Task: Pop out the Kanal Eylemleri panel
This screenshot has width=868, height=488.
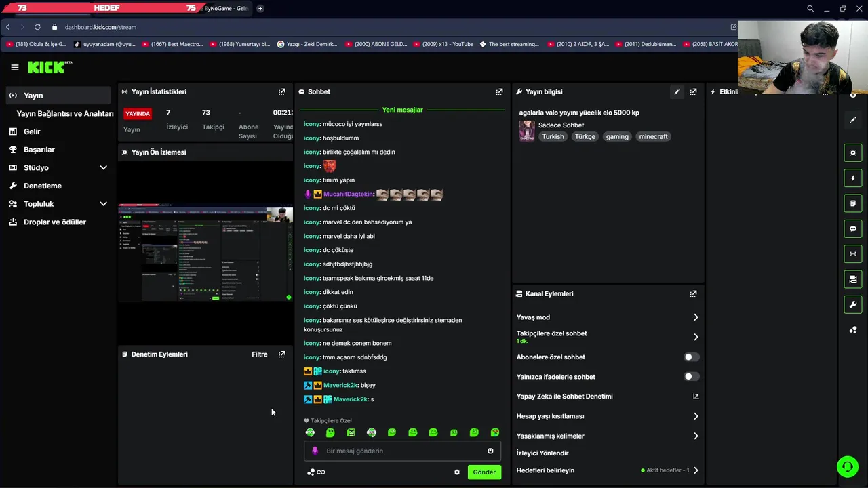Action: tap(693, 293)
